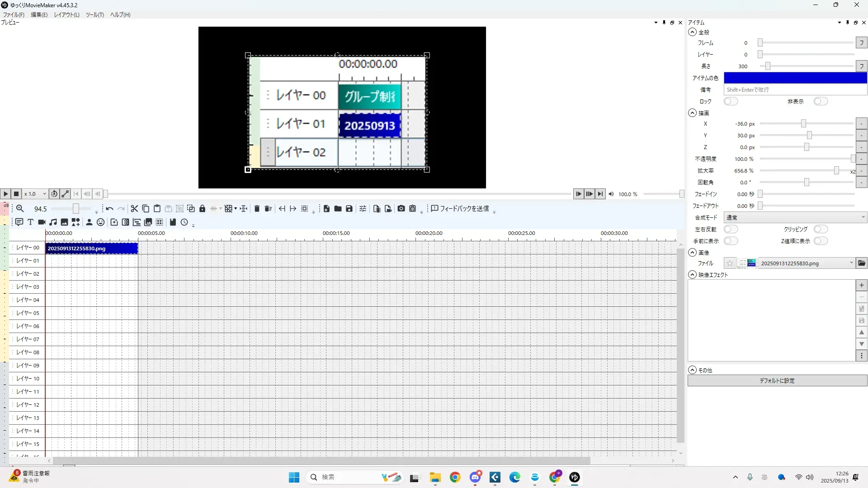This screenshot has width=868, height=488.
Task: Click the text item T icon
Action: [30, 222]
